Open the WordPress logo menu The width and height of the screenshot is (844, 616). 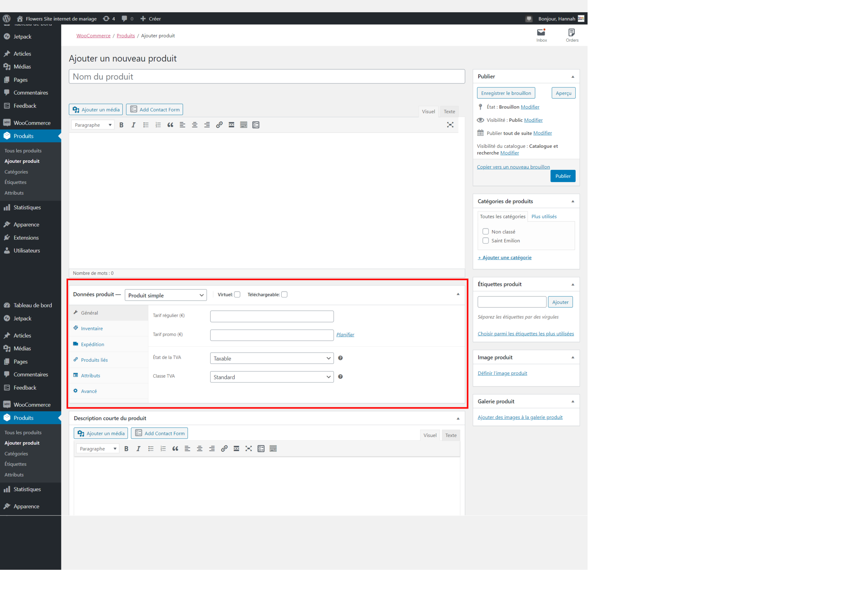point(7,19)
